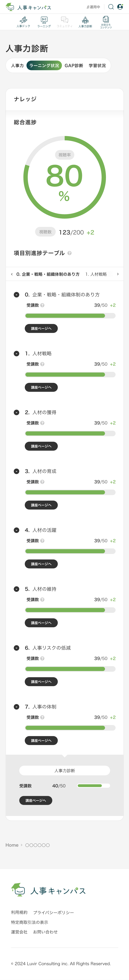Click help icon beside 受講数 under 人材戦略
Image resolution: width=129 pixels, height=980 pixels.
click(x=42, y=364)
